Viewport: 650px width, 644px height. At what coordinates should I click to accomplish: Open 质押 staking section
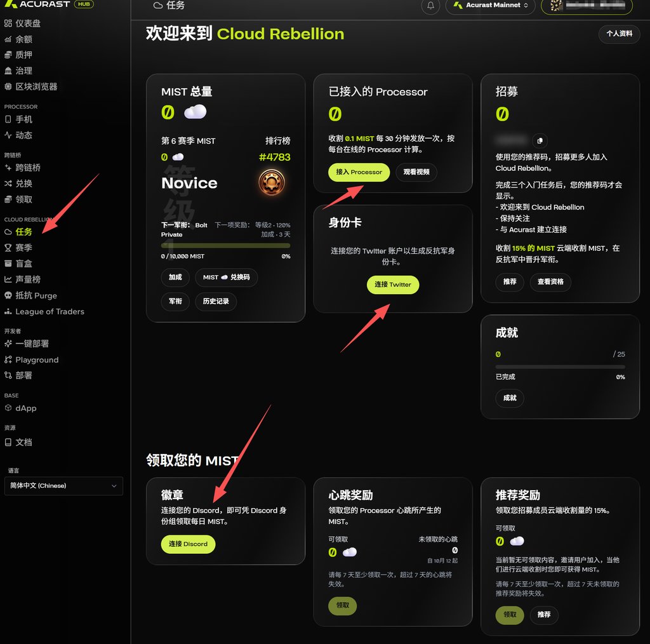pos(18,55)
